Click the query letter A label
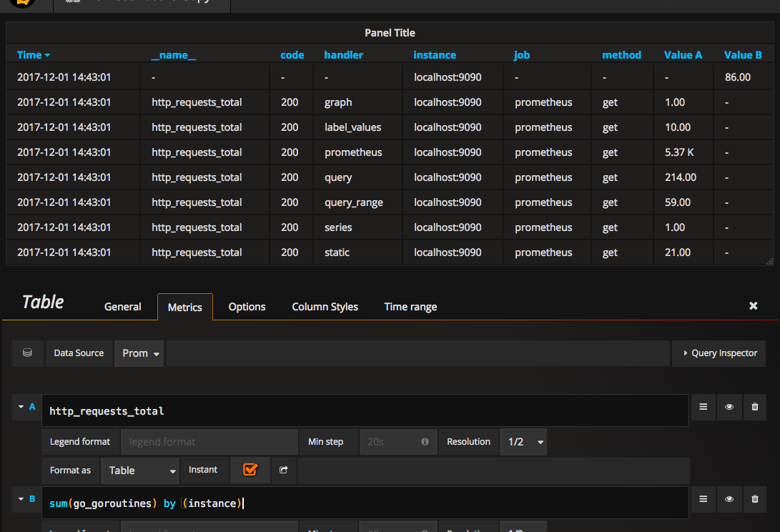 (x=32, y=407)
